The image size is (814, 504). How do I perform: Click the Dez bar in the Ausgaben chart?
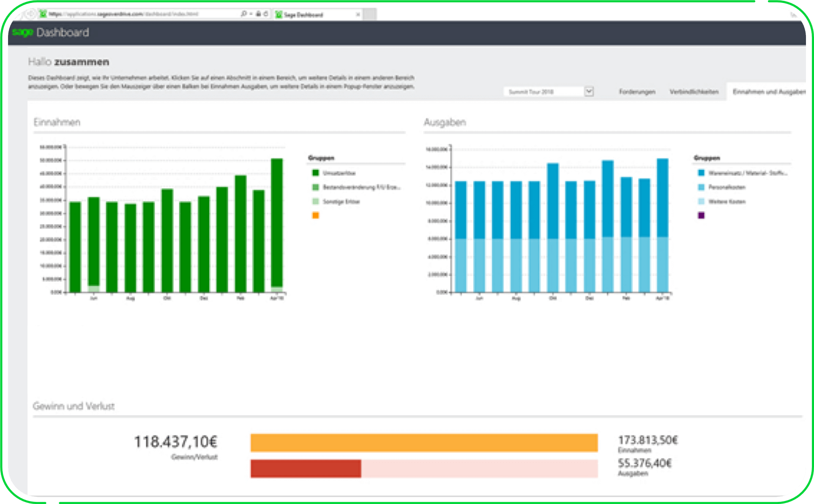pyautogui.click(x=590, y=236)
